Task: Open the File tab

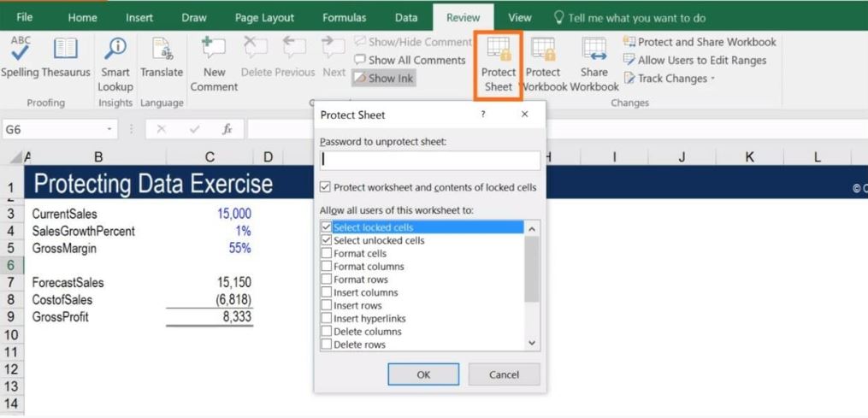Action: coord(24,18)
